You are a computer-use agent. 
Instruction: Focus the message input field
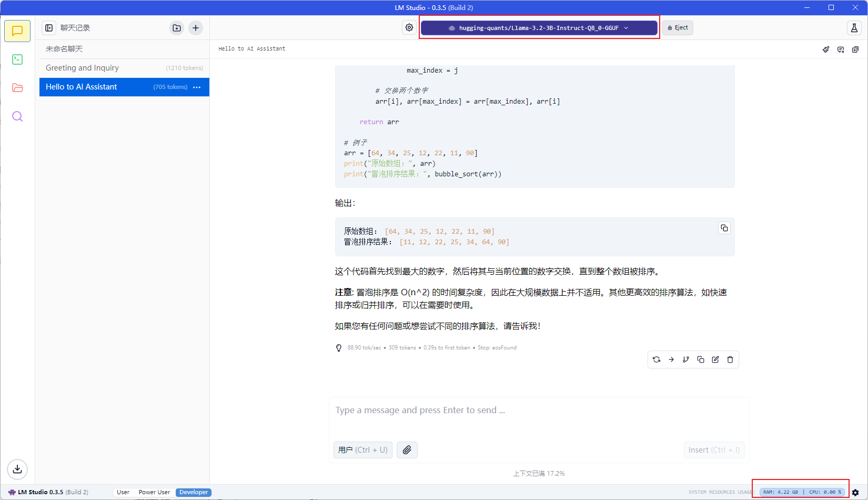click(539, 411)
